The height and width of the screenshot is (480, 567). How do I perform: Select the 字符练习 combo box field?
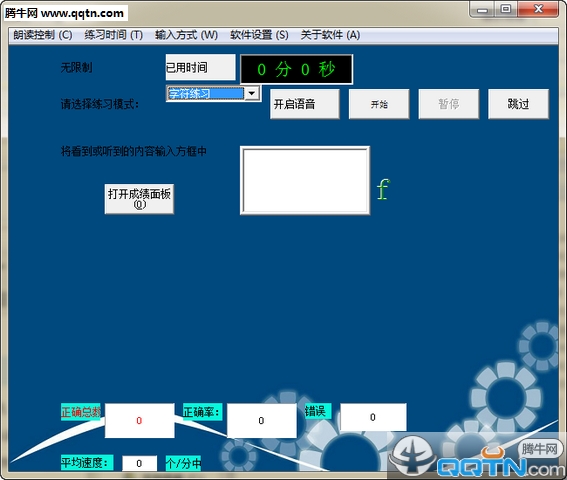[205, 94]
